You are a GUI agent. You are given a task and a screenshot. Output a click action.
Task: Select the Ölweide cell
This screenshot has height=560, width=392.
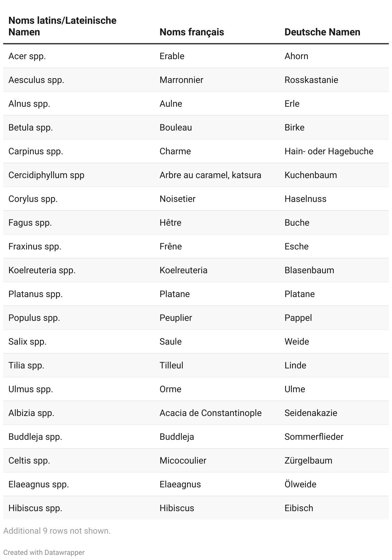tap(300, 484)
